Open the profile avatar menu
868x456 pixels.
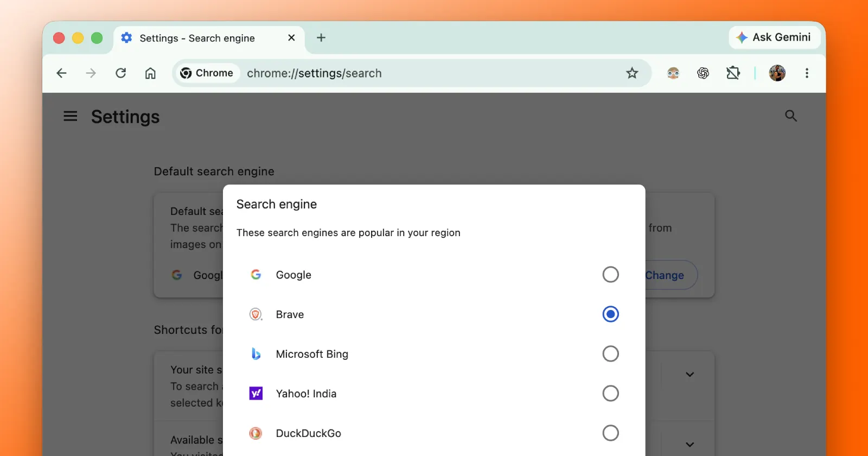pos(777,73)
